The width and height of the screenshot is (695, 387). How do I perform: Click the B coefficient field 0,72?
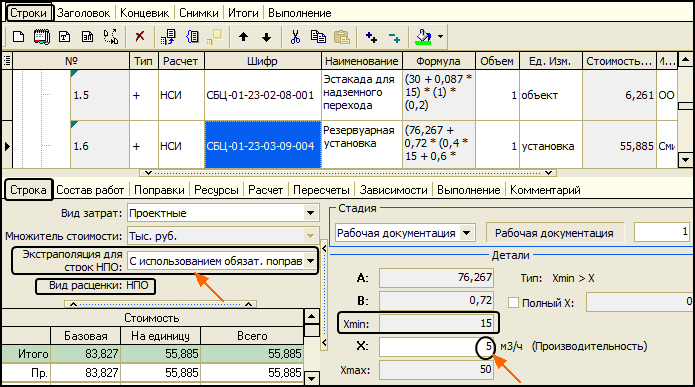(437, 301)
